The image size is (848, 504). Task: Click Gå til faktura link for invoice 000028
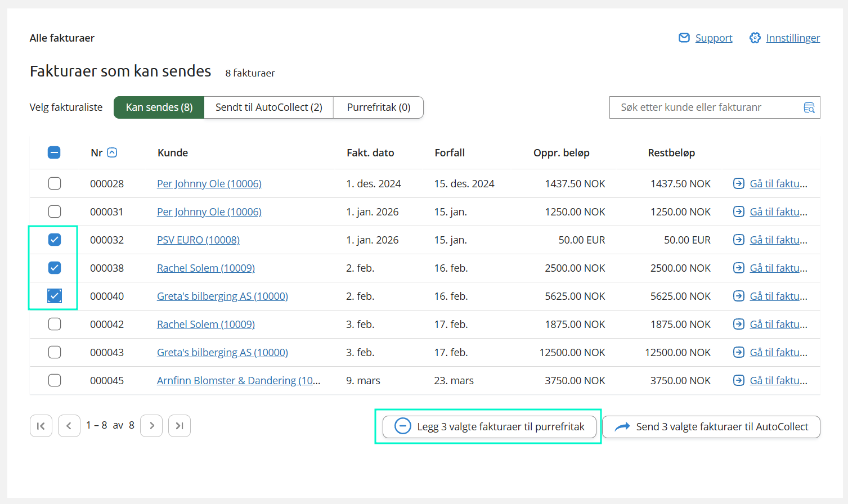coord(779,183)
